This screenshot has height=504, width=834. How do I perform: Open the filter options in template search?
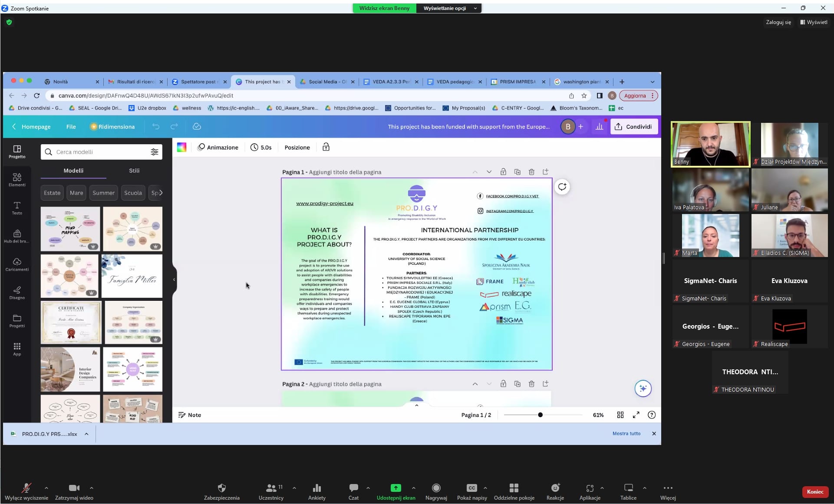pyautogui.click(x=155, y=152)
